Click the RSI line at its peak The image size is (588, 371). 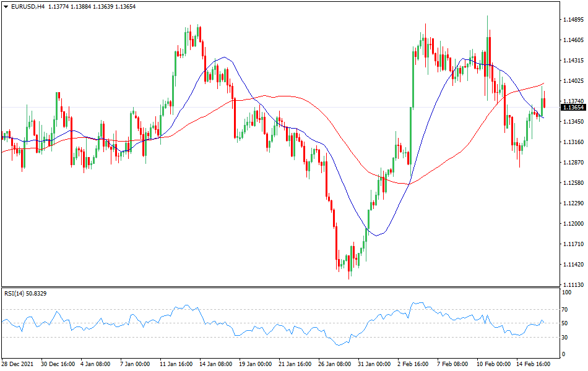422,301
